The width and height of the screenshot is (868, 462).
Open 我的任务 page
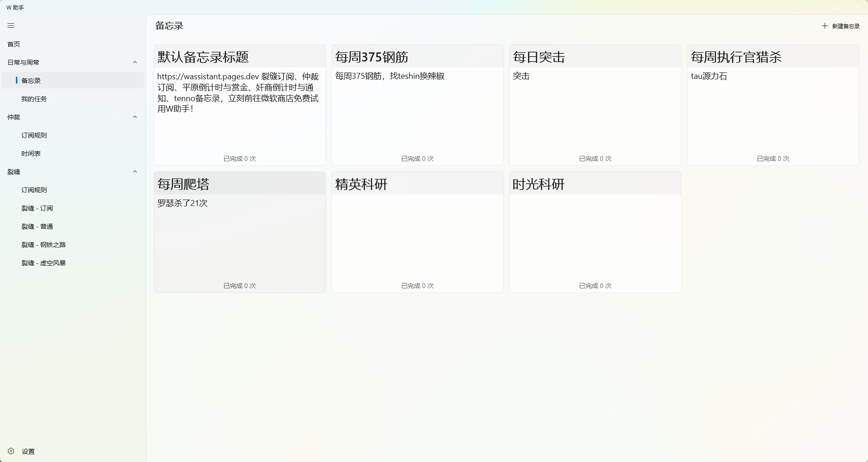click(x=34, y=99)
